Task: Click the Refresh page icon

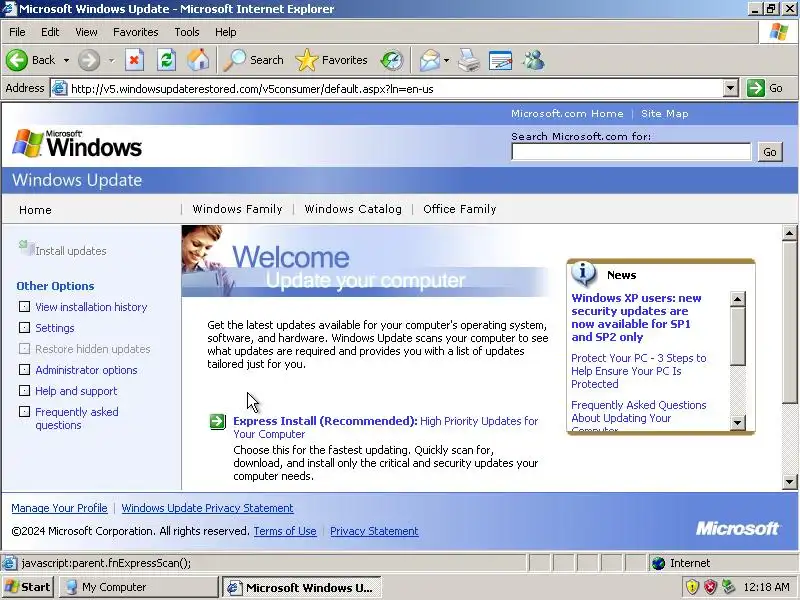Action: 166,60
